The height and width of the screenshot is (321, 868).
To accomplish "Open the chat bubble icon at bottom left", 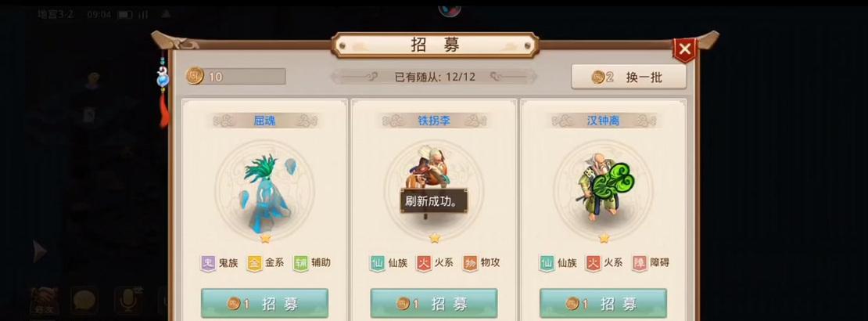I will 84,301.
